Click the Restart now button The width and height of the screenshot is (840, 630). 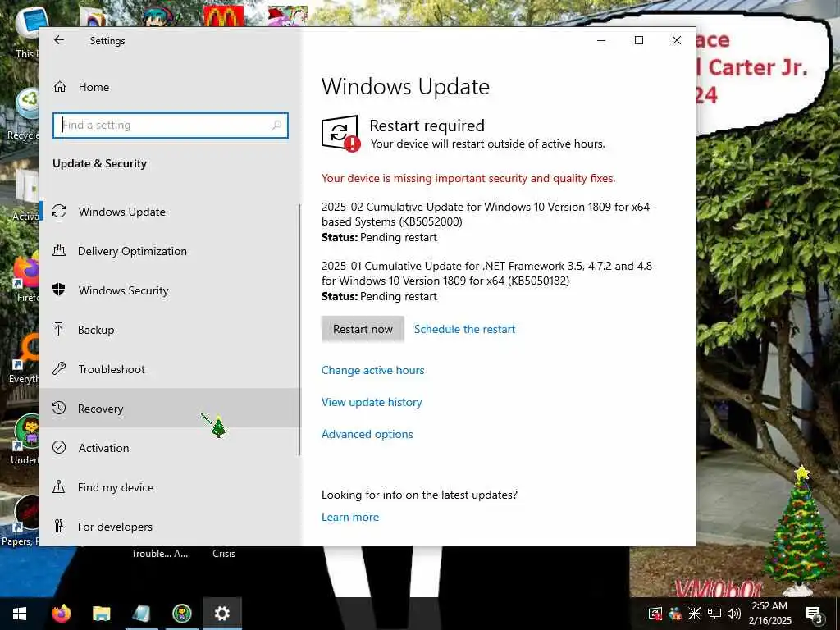point(363,329)
